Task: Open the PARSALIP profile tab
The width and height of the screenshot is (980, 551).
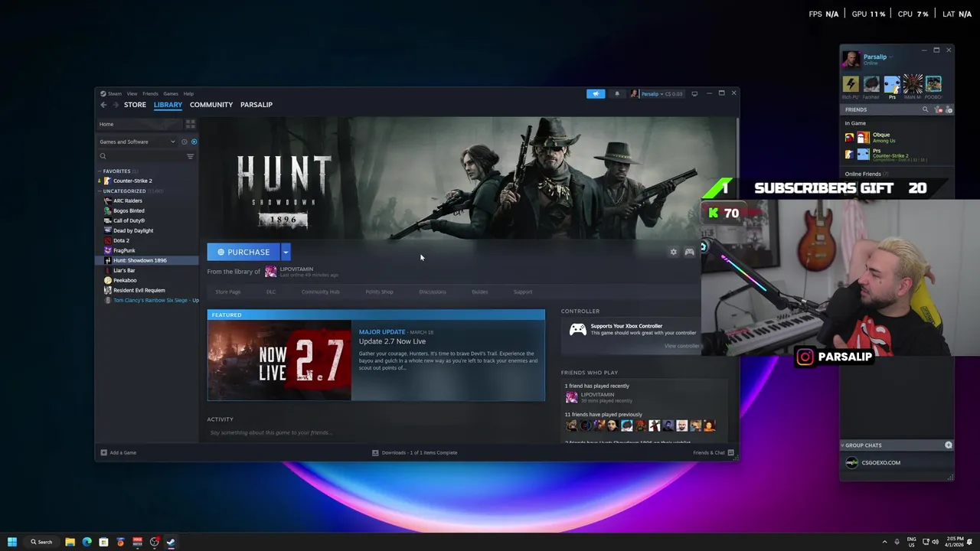Action: coord(256,105)
